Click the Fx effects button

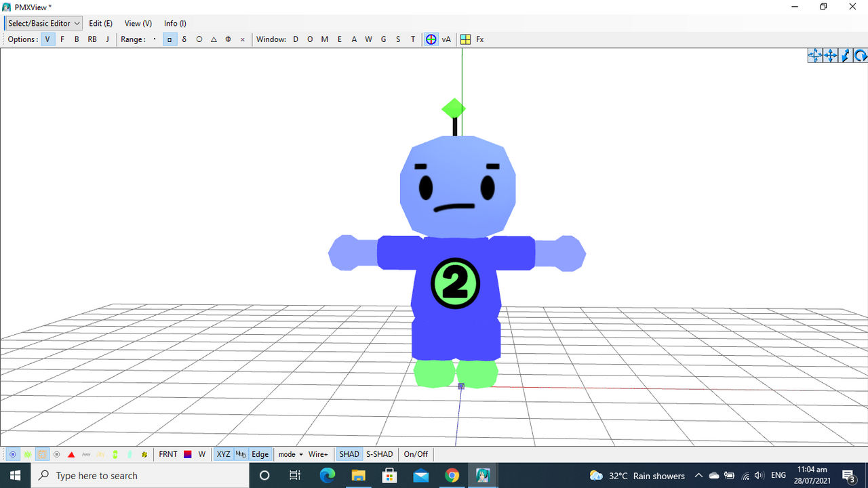480,39
